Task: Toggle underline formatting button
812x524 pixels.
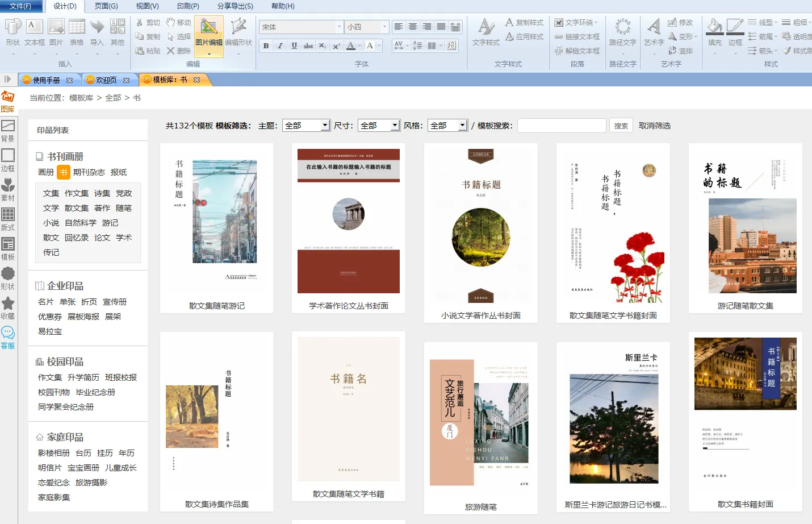Action: pos(294,45)
